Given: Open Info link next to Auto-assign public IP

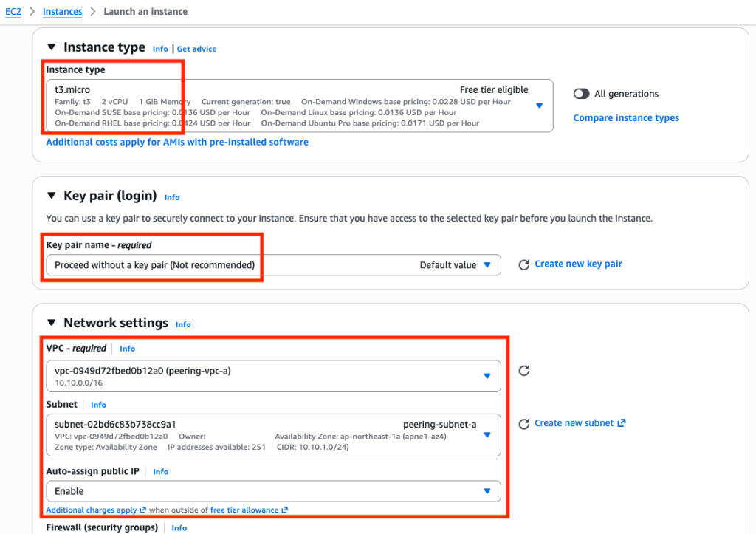Looking at the screenshot, I should 160,472.
